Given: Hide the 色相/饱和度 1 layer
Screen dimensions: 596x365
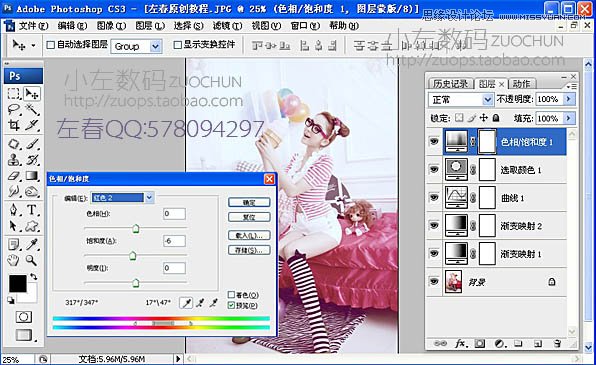Looking at the screenshot, I should pos(434,142).
